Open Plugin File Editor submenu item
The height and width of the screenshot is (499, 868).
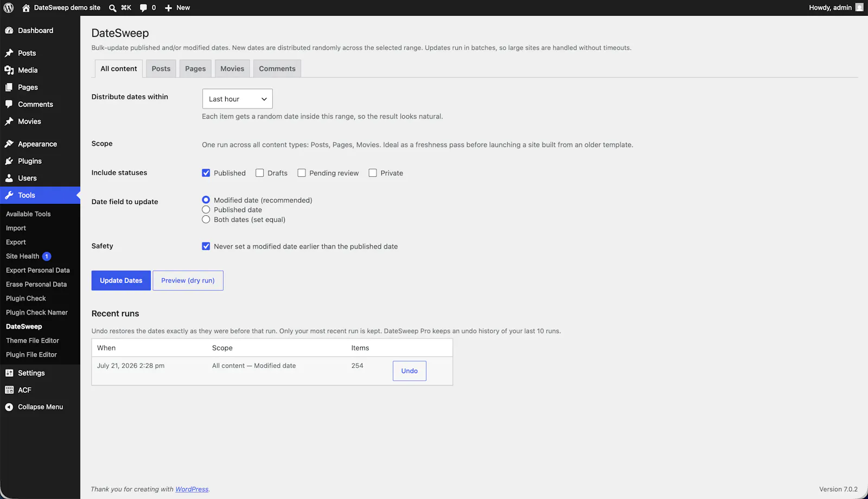[31, 355]
